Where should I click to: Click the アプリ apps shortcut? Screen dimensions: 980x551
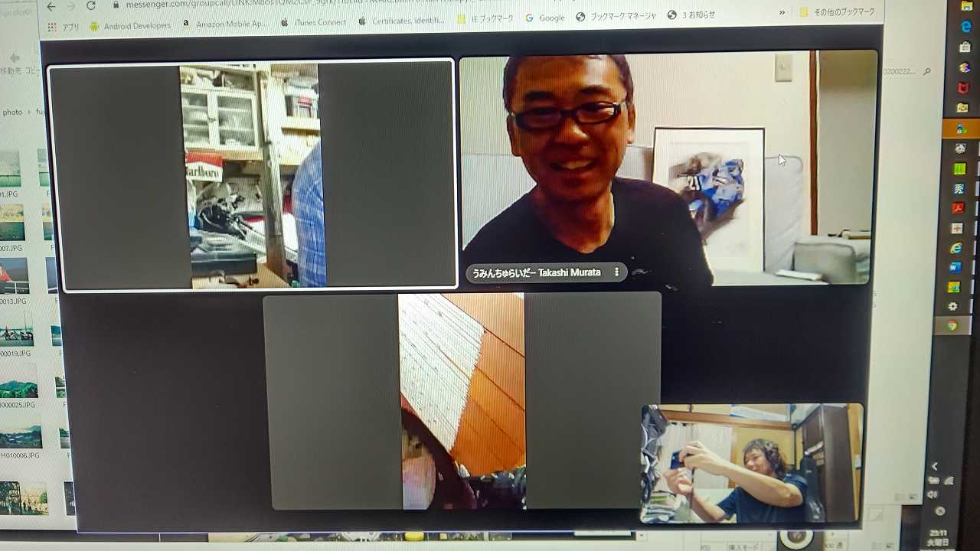[x=64, y=27]
